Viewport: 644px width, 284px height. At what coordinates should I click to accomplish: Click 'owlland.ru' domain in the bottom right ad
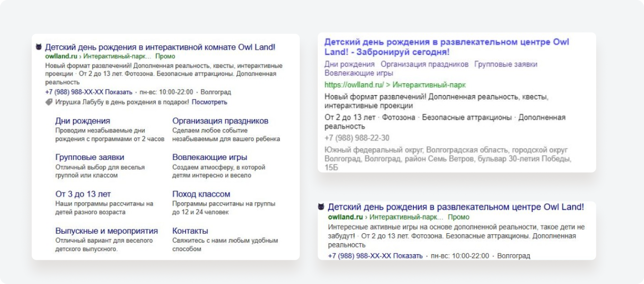tap(345, 217)
